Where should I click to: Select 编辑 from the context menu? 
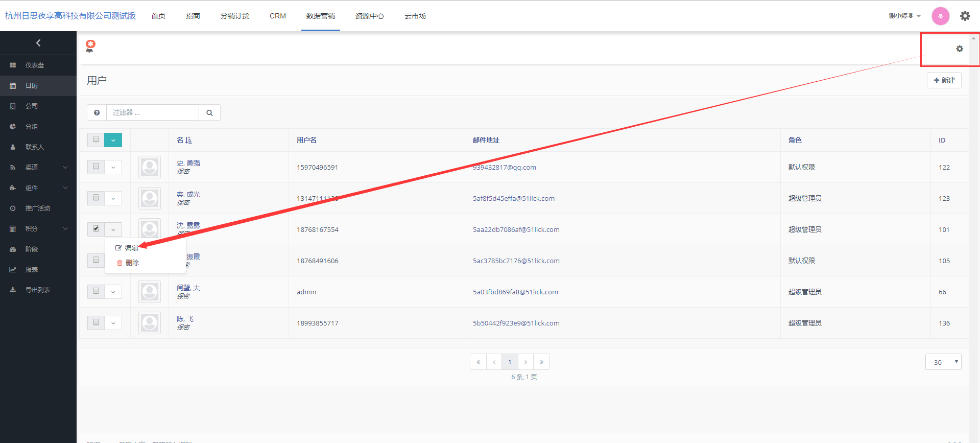click(x=131, y=248)
